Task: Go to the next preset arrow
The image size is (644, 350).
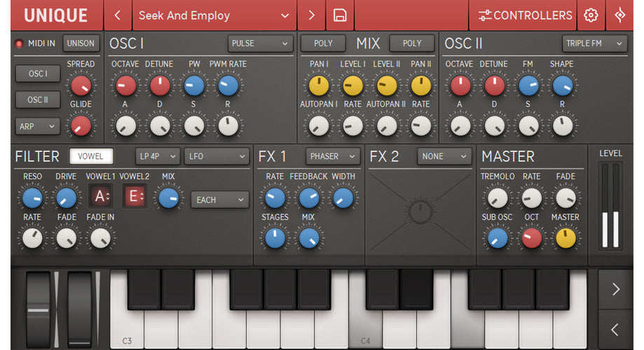Action: click(x=311, y=15)
